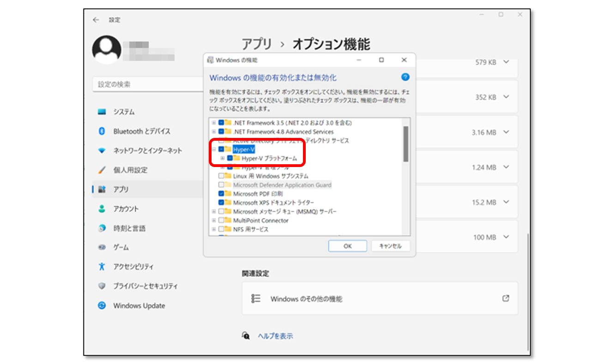
Task: Click the folder icon of Microsoft PDF 印刷
Action: [x=228, y=194]
